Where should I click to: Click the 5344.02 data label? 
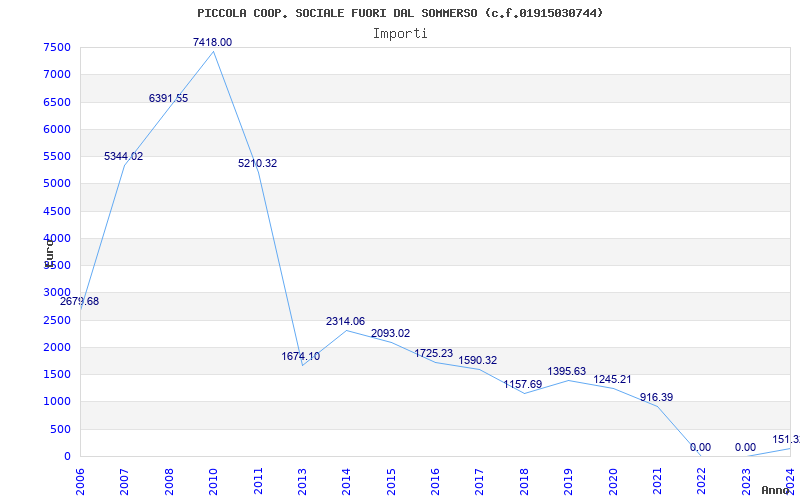click(x=123, y=157)
